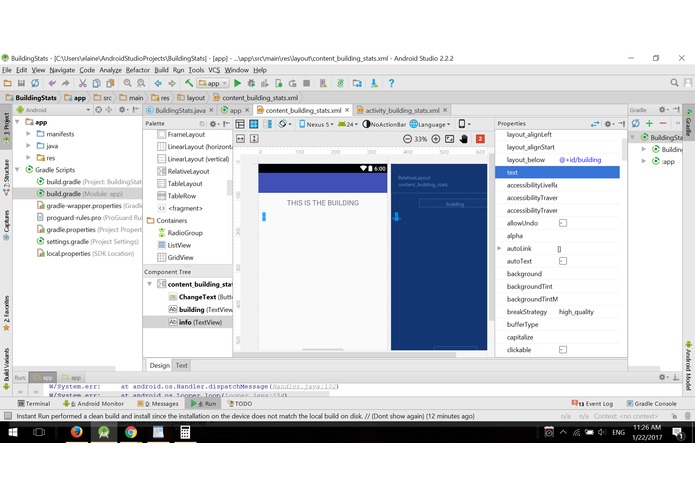Switch to the Design editor tab
Image resolution: width=695 pixels, height=494 pixels.
[x=160, y=366]
